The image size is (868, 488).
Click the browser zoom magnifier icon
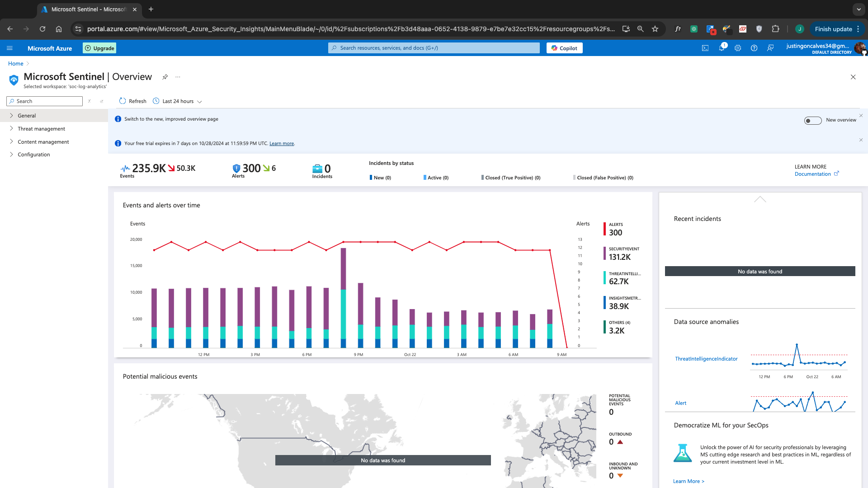pos(641,29)
